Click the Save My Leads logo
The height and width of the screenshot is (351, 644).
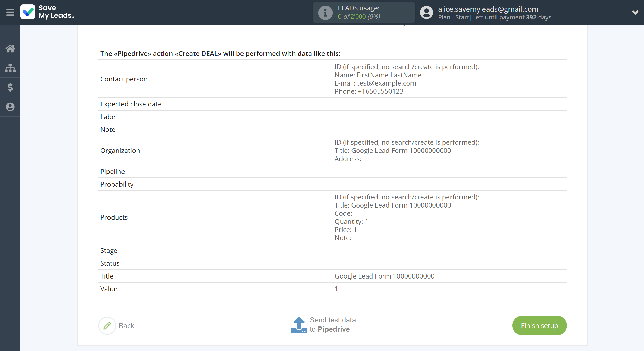tap(47, 12)
